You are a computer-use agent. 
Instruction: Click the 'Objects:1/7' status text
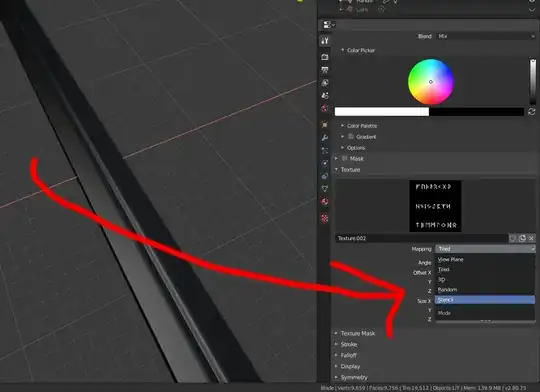[446, 388]
